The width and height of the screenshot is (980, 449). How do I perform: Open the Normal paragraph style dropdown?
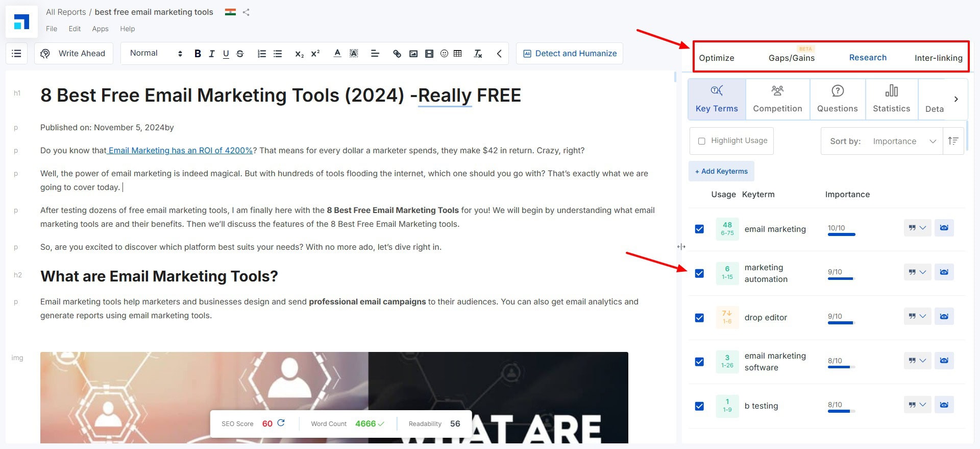click(156, 54)
